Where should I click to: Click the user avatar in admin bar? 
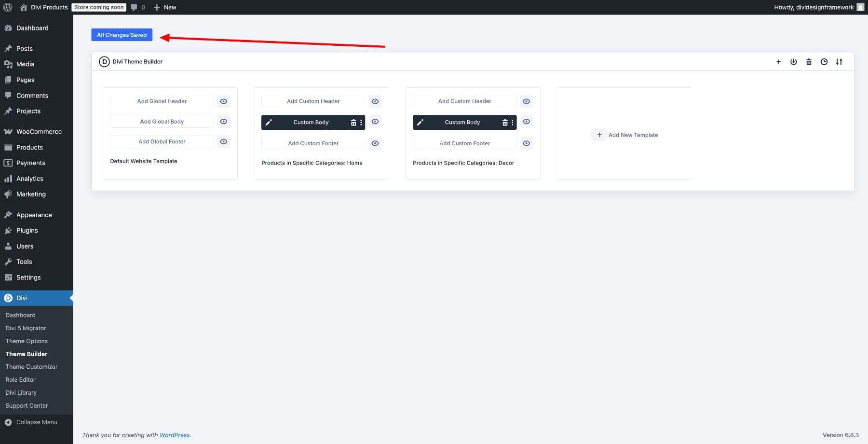pos(860,7)
